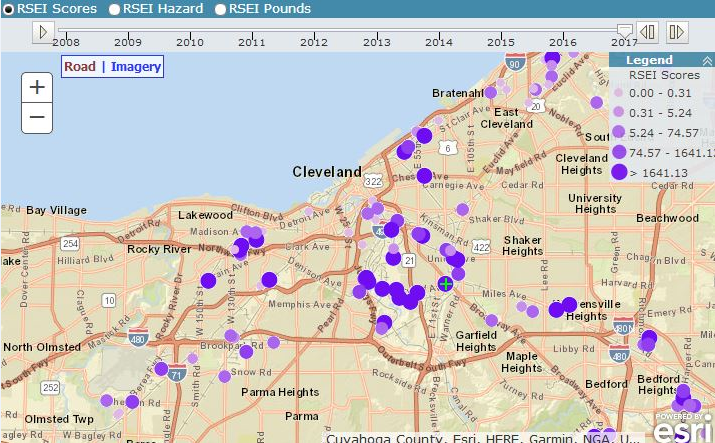Zoom out the map with minus button
The width and height of the screenshot is (715, 443).
[x=37, y=117]
